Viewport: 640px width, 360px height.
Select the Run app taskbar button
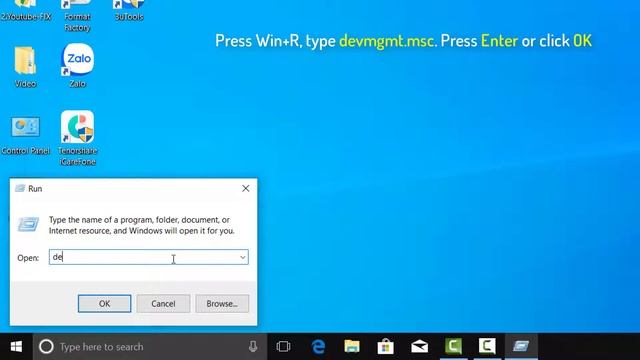click(x=521, y=347)
